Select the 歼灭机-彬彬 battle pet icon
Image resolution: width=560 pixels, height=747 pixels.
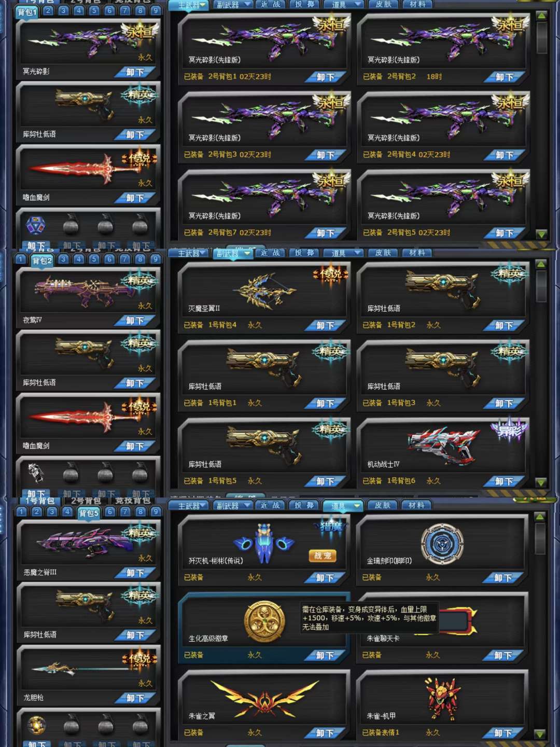263,543
